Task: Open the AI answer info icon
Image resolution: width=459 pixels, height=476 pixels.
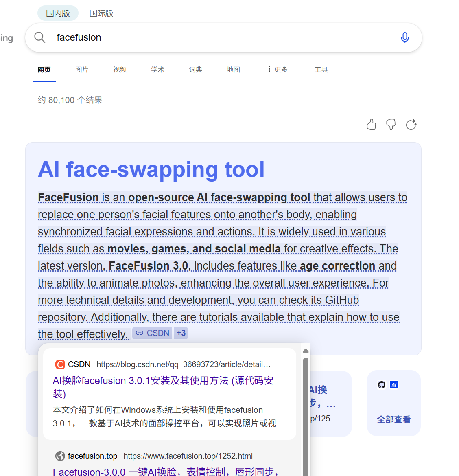Action: point(411,125)
